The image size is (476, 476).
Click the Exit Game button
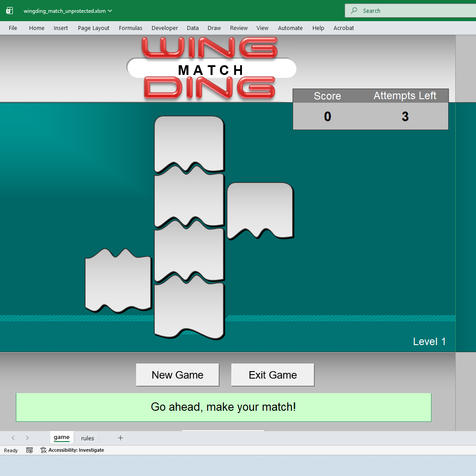tap(272, 375)
